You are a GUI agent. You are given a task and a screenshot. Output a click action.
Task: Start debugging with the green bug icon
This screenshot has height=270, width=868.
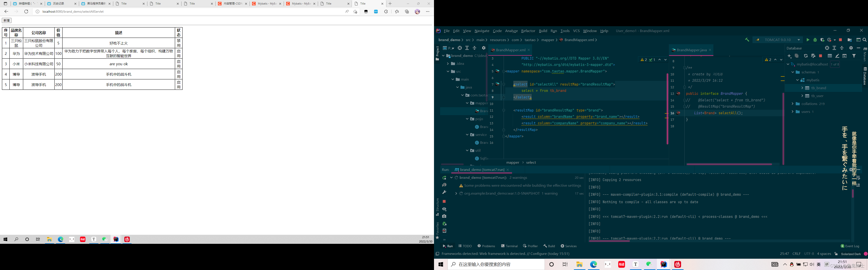tap(815, 40)
